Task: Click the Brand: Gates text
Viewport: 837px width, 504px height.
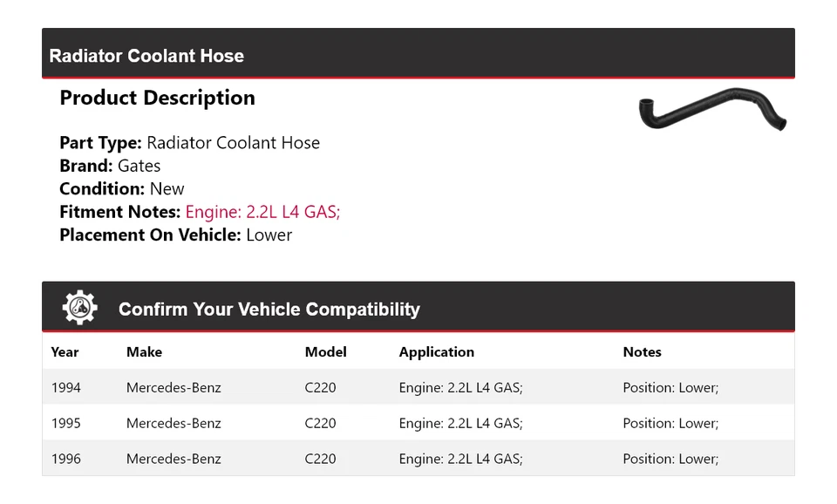Action: pos(110,166)
